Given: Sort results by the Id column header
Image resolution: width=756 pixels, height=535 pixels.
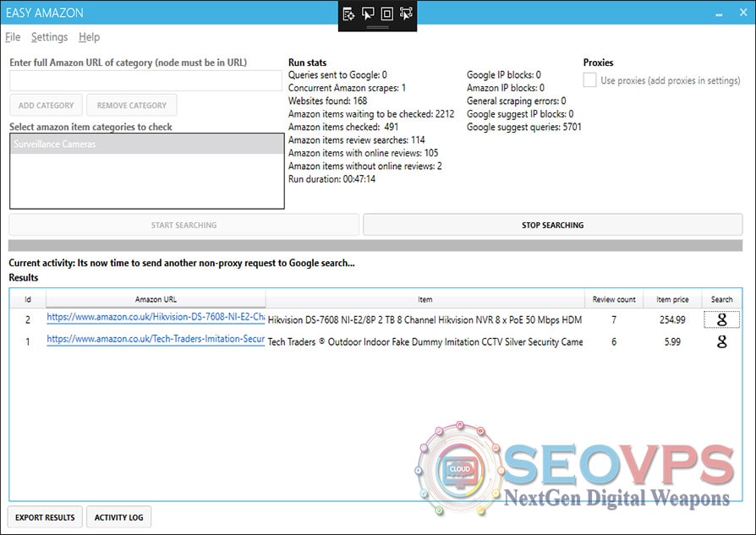Looking at the screenshot, I should (28, 299).
